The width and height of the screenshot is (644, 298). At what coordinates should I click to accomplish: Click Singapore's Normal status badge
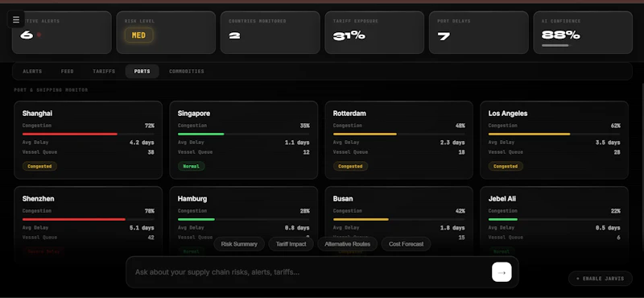coord(192,167)
